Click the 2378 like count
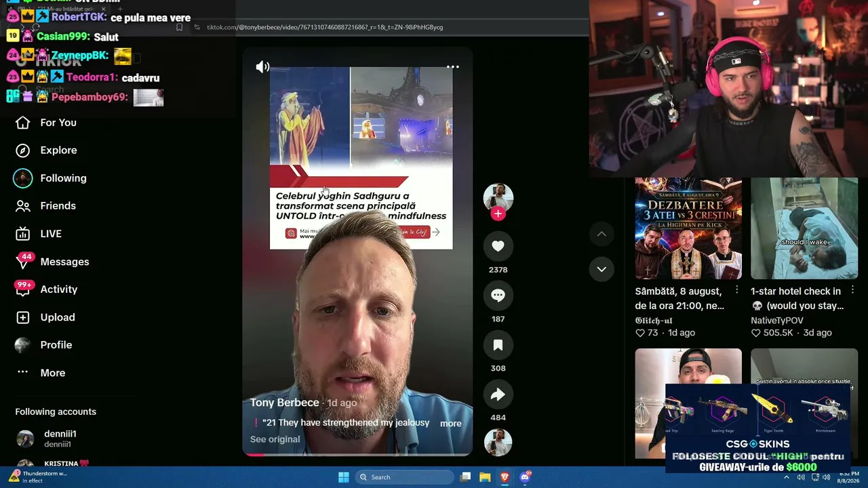This screenshot has height=488, width=868. (x=498, y=270)
